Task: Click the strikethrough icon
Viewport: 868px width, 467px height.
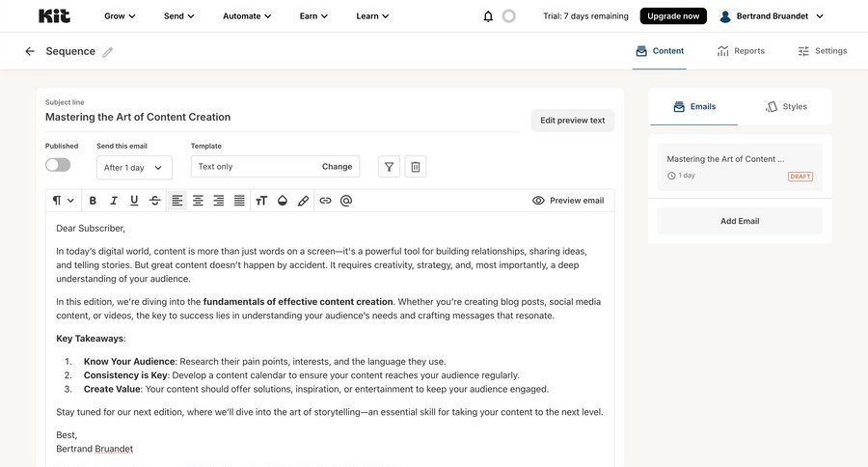Action: pos(155,201)
